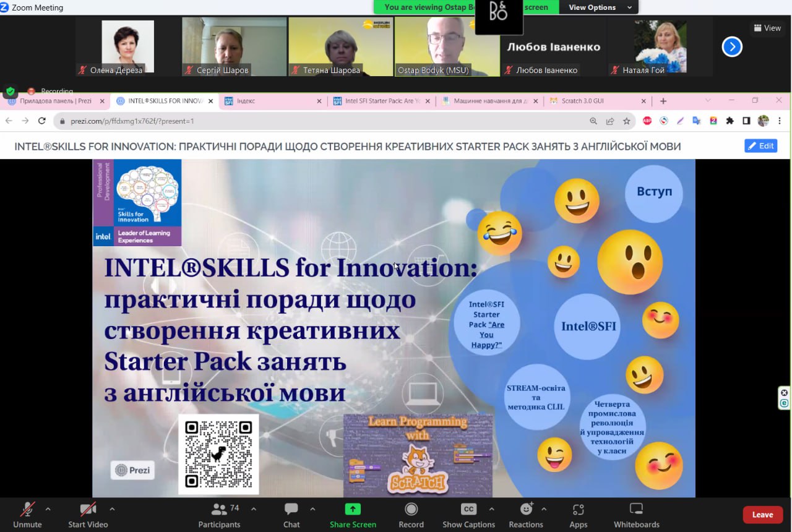792x532 pixels.
Task: Open the Четверта промислова революція bubble
Action: (612, 427)
